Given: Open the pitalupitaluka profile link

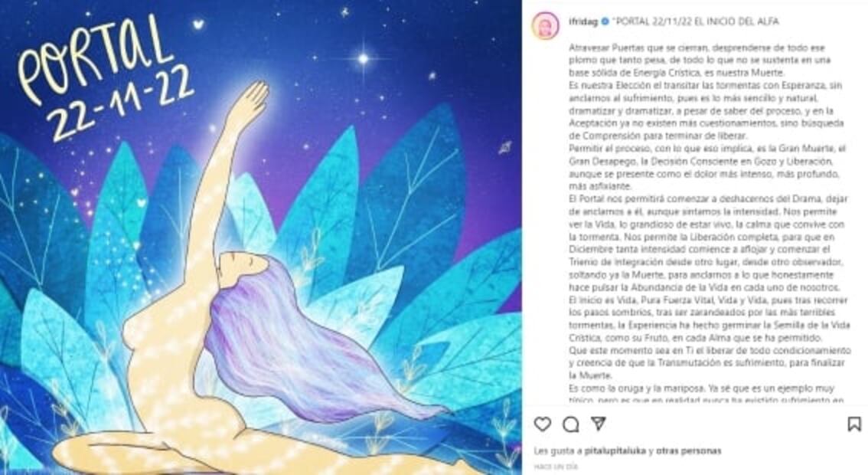Looking at the screenshot, I should point(615,450).
